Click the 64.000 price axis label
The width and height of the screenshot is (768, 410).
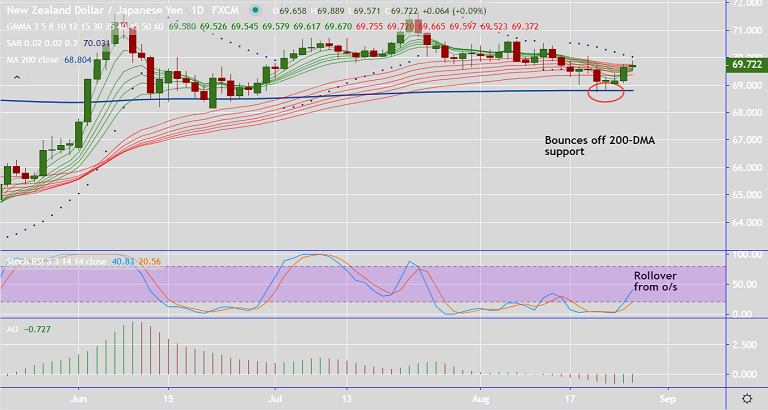point(746,222)
